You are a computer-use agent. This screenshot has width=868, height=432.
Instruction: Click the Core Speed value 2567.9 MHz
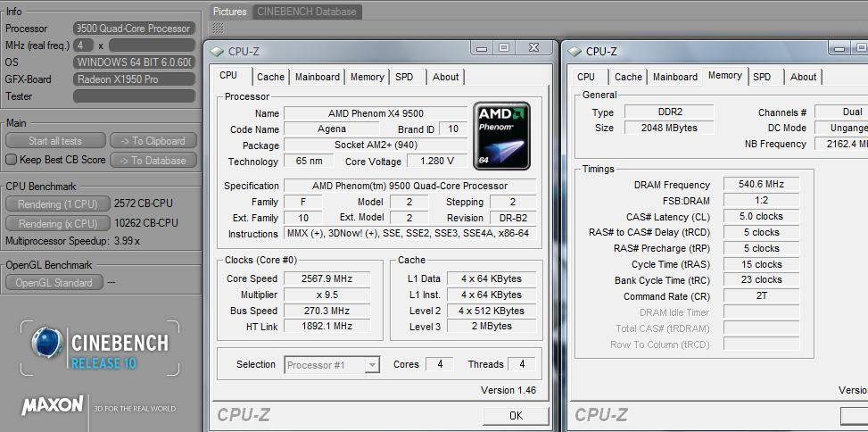pos(327,278)
